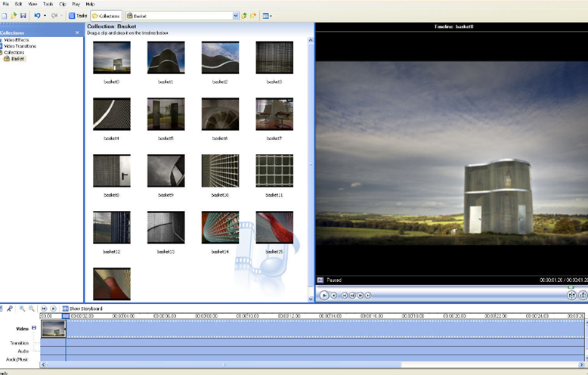This screenshot has height=375, width=588.
Task: Click the New Collection Folder icon
Action: tap(253, 16)
